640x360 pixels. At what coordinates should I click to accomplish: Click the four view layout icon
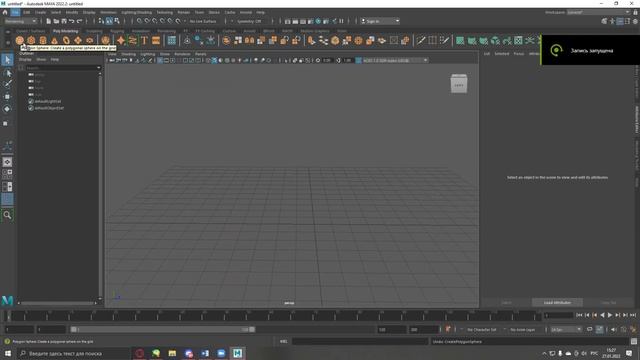(7, 174)
